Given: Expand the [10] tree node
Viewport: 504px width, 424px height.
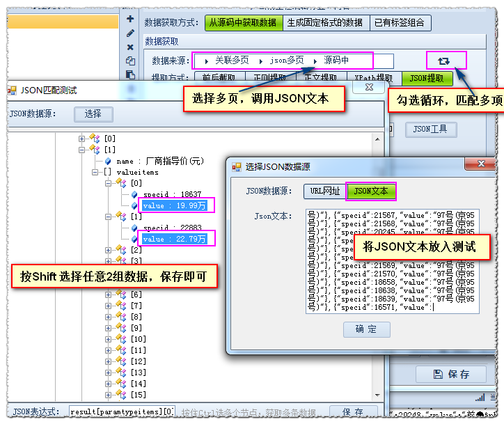Looking at the screenshot, I should 109,339.
